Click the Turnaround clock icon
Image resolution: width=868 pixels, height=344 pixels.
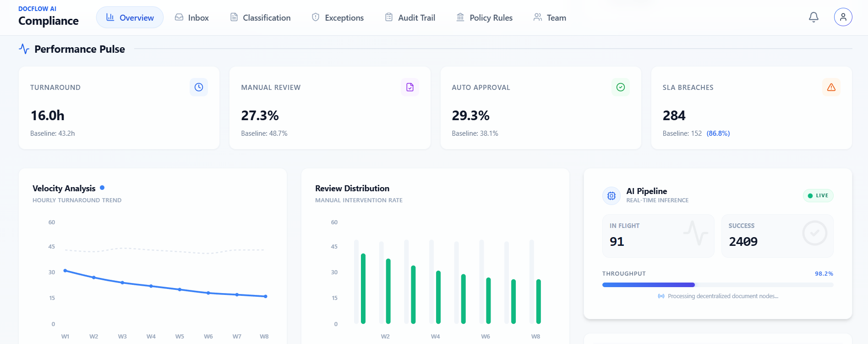pos(199,87)
